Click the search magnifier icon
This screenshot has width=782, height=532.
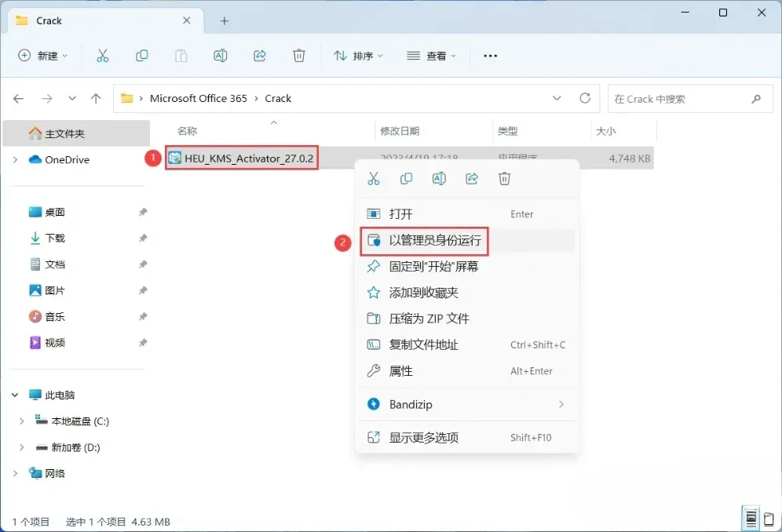(x=756, y=99)
